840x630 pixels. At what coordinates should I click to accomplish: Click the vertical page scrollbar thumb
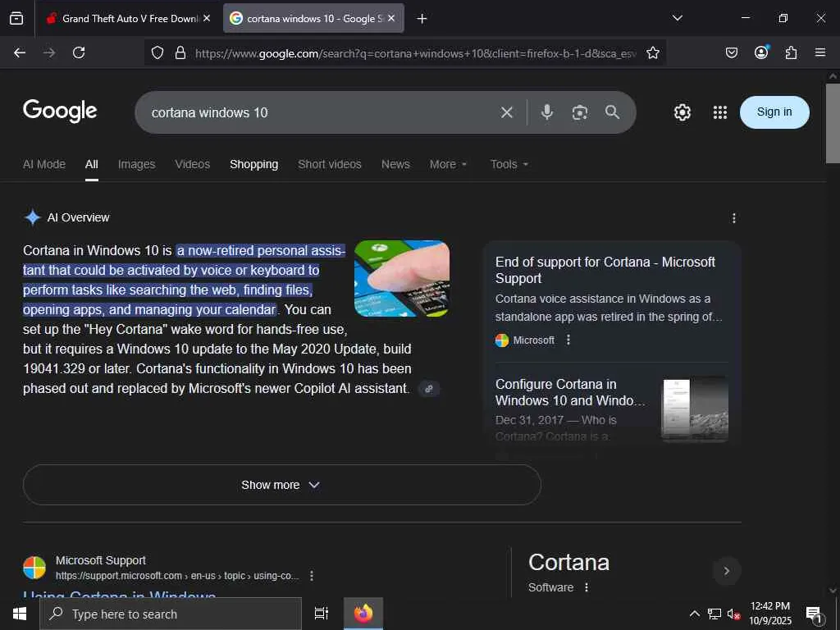(833, 123)
